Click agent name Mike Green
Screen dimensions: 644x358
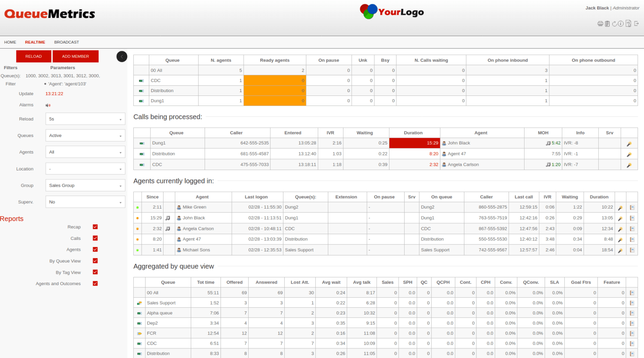[194, 207]
